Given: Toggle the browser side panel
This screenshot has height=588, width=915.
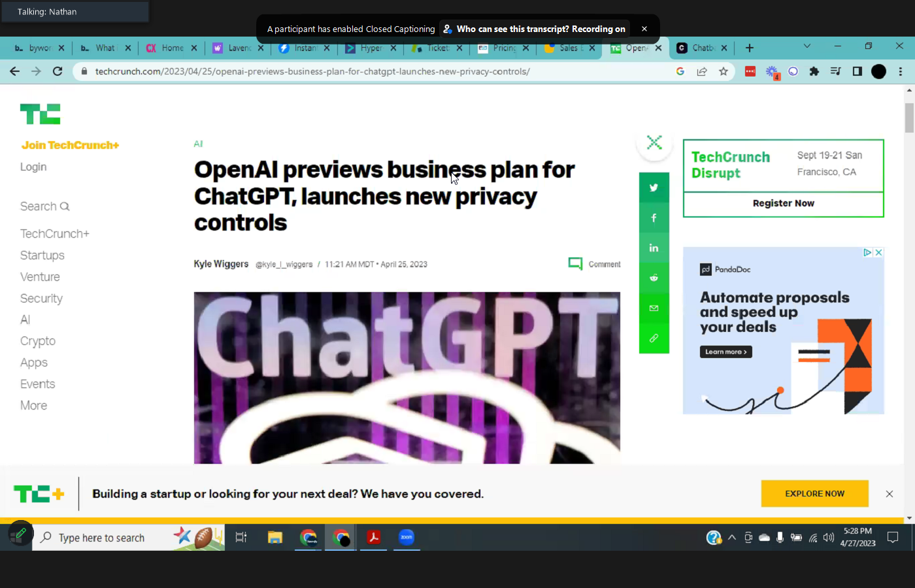Looking at the screenshot, I should tap(857, 72).
